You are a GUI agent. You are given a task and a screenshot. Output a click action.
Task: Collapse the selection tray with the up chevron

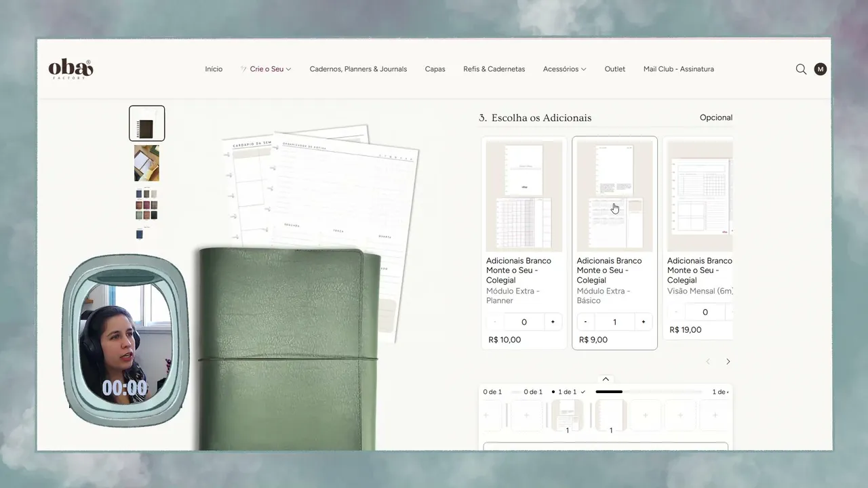coord(606,379)
